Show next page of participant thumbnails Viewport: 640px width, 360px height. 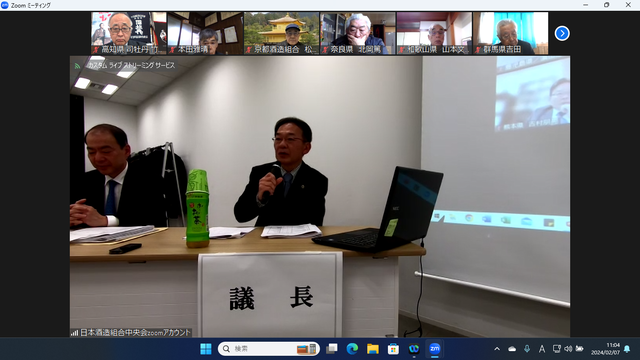pyautogui.click(x=562, y=33)
